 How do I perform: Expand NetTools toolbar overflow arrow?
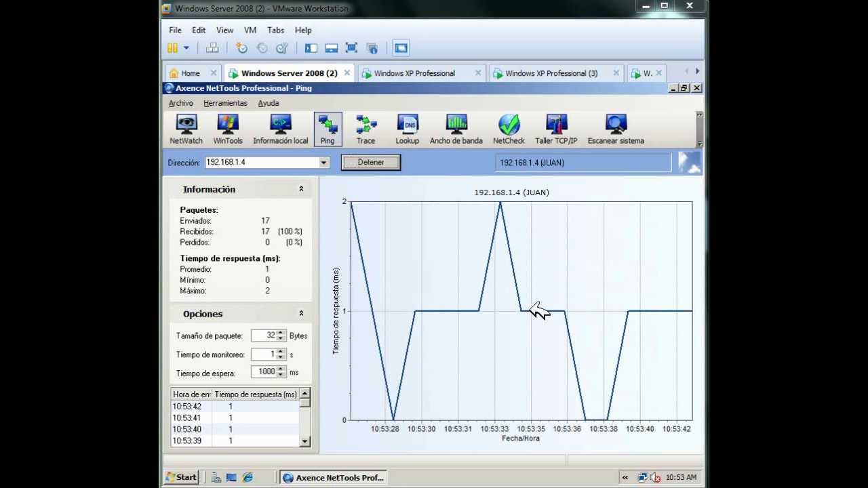click(699, 142)
